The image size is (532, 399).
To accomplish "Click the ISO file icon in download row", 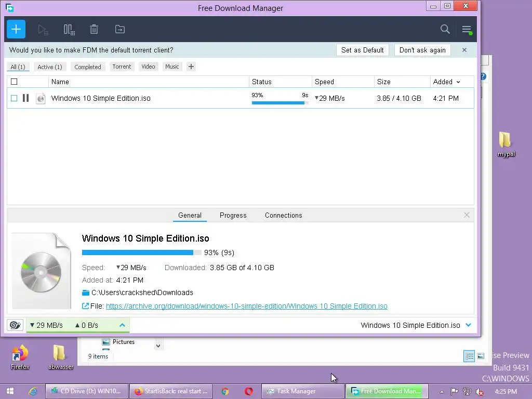I will click(41, 98).
